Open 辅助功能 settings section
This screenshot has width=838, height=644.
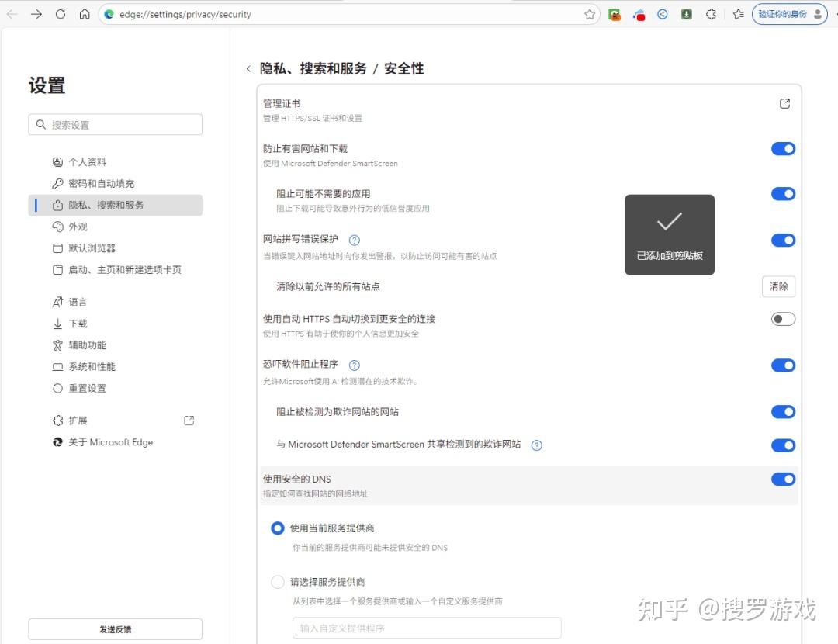coord(115,345)
